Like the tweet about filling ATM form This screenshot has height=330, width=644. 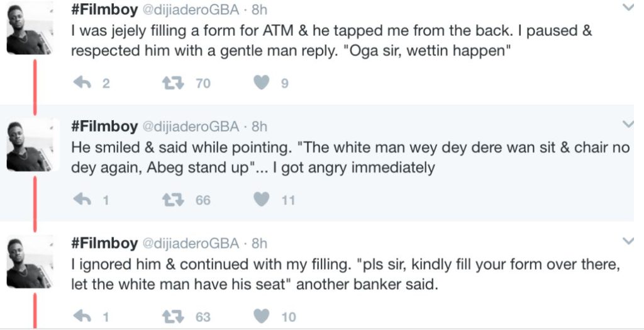262,82
